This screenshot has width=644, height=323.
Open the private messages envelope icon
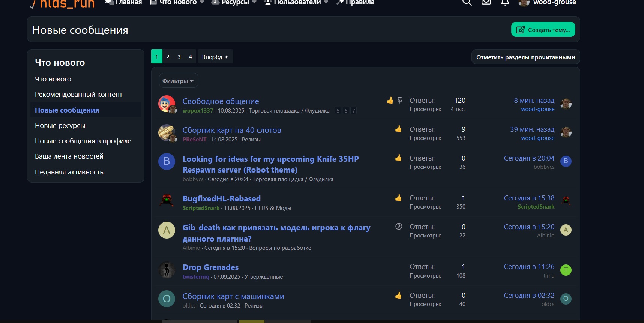pos(486,2)
